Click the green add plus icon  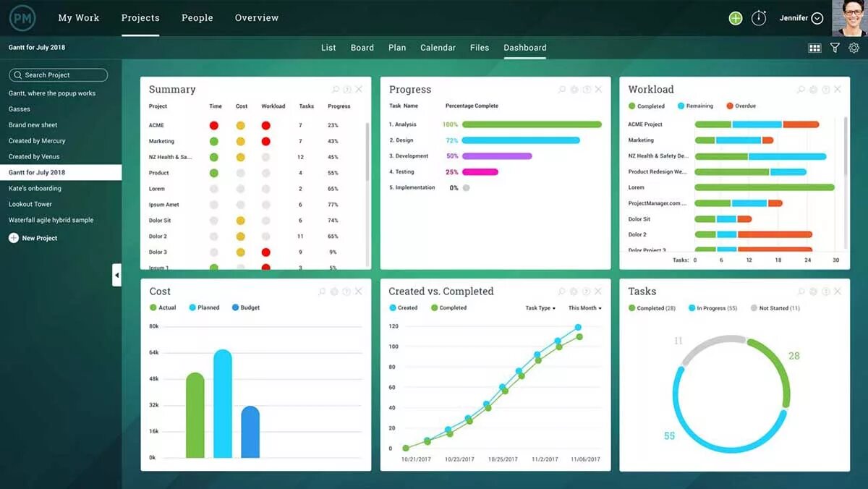[x=736, y=18]
